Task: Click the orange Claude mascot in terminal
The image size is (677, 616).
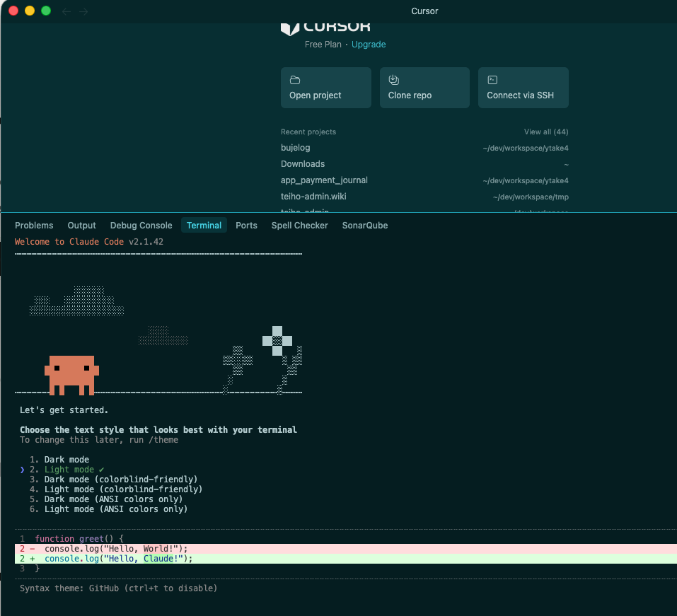Action: [71, 374]
